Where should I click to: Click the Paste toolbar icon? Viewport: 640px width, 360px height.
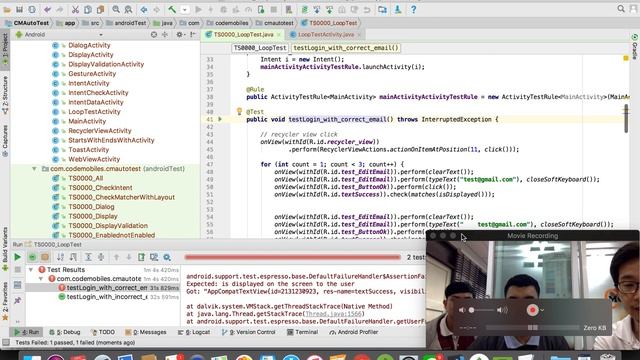point(100,9)
